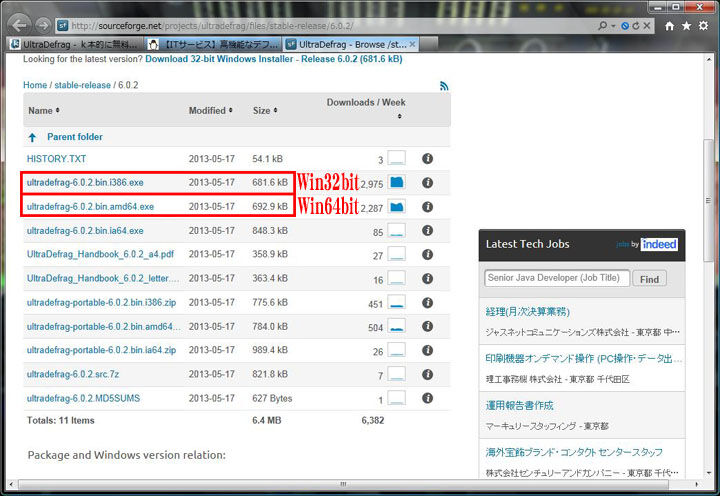This screenshot has height=496, width=720.
Task: Click info icon for portable ia64.zip row
Action: pyautogui.click(x=428, y=350)
